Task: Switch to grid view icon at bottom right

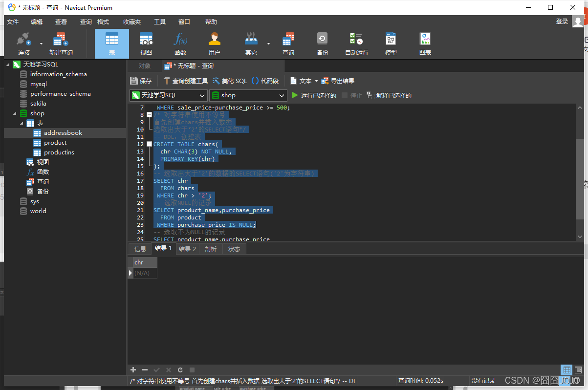Action: (x=566, y=370)
